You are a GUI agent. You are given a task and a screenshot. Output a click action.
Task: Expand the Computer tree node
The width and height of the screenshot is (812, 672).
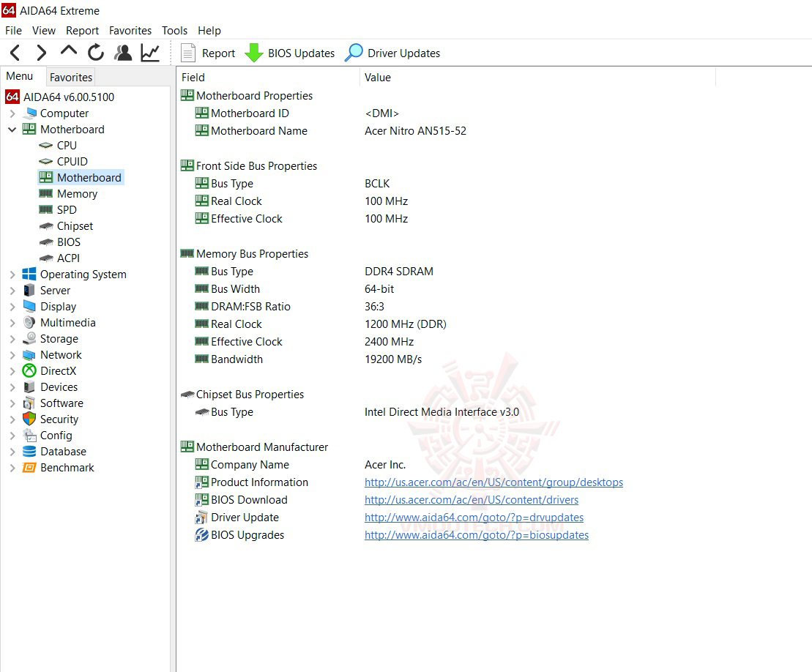pos(12,113)
